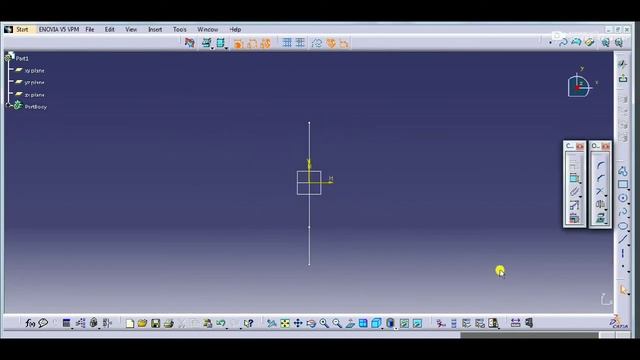The height and width of the screenshot is (360, 640).
Task: Expand the Trim tool flyout arrow
Action: (x=606, y=196)
